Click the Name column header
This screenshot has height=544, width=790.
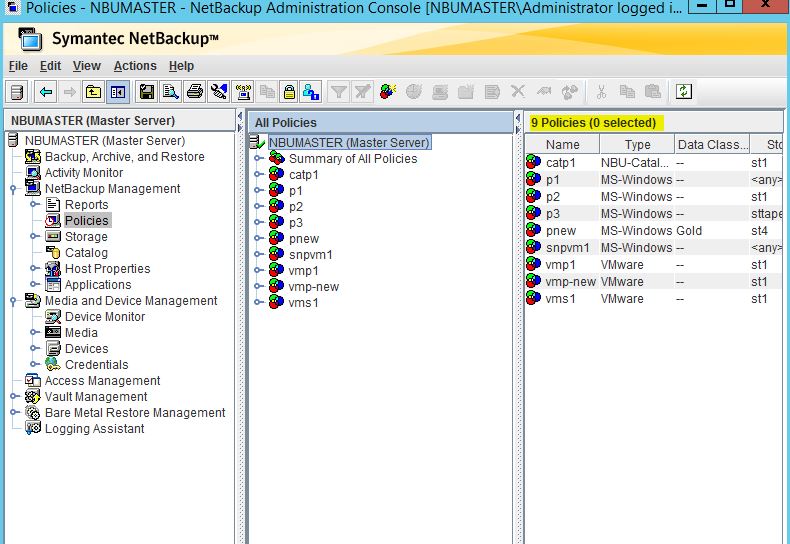pyautogui.click(x=562, y=145)
